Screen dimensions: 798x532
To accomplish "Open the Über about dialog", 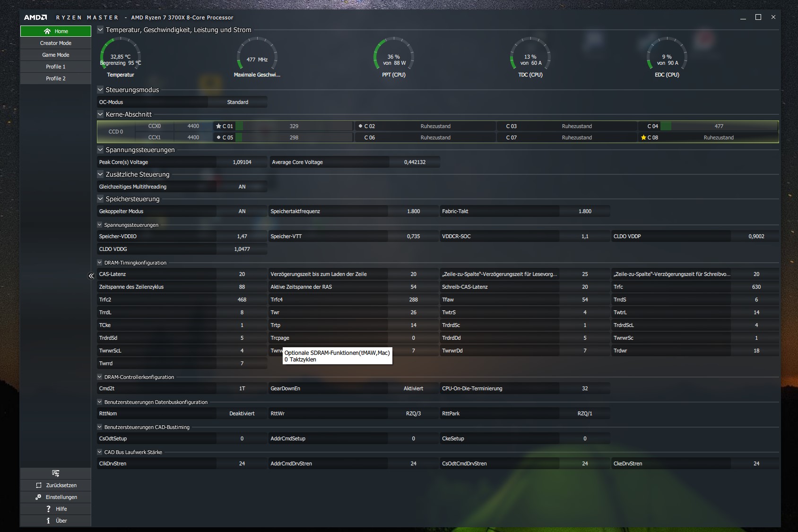I will coord(56,521).
